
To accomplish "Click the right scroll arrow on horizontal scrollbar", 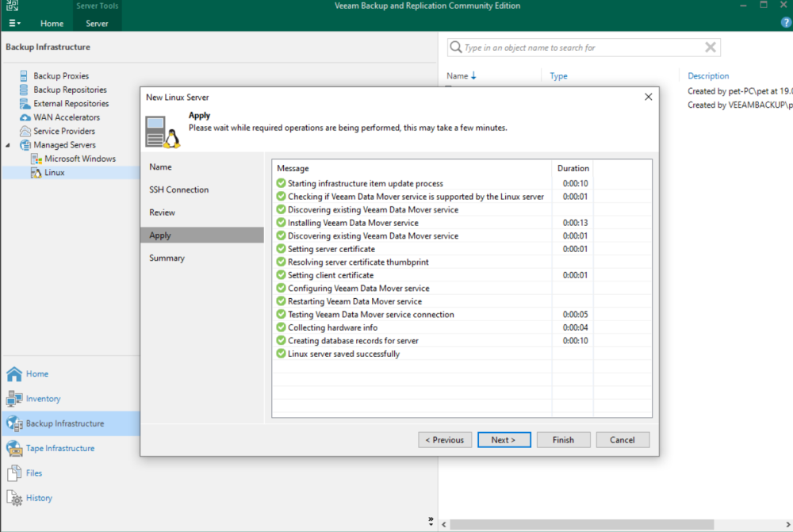I will pyautogui.click(x=788, y=524).
